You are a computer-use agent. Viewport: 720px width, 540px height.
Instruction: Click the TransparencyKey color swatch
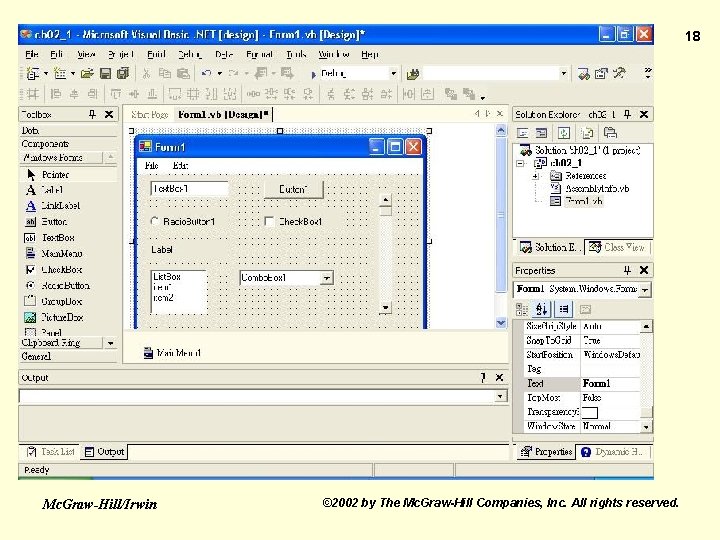click(x=590, y=412)
